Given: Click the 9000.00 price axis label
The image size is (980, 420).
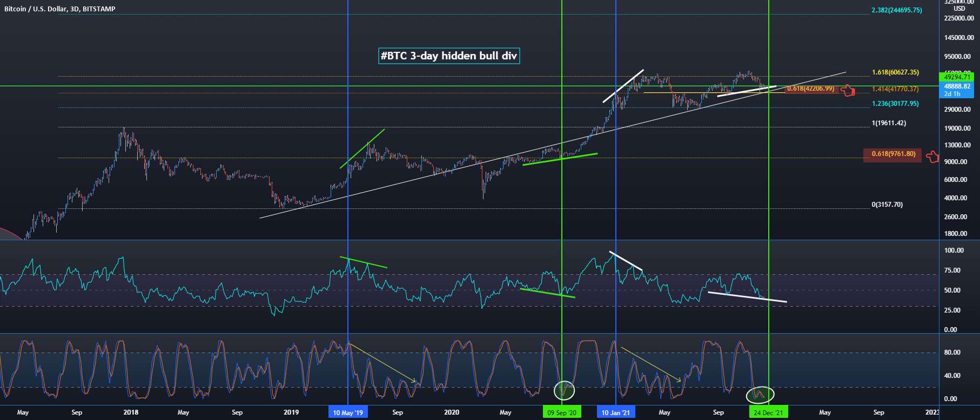Looking at the screenshot, I should (956, 162).
